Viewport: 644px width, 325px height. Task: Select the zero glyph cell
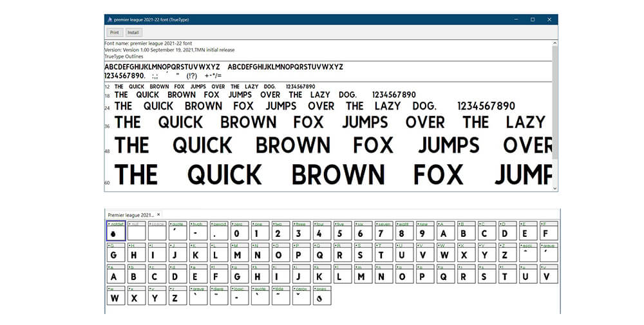click(x=240, y=231)
